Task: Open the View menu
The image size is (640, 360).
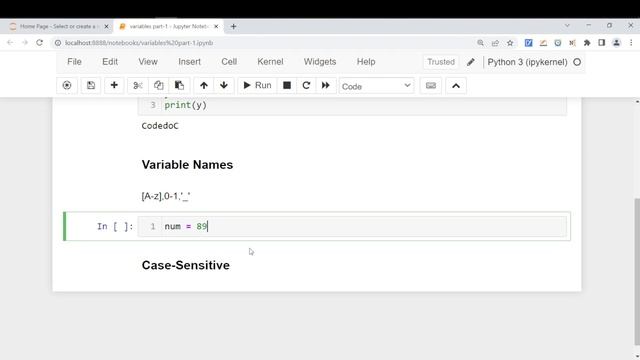Action: click(x=148, y=62)
